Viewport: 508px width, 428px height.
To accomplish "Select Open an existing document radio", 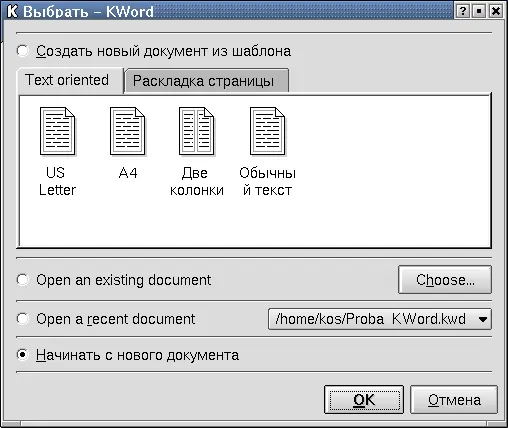I will pyautogui.click(x=23, y=280).
